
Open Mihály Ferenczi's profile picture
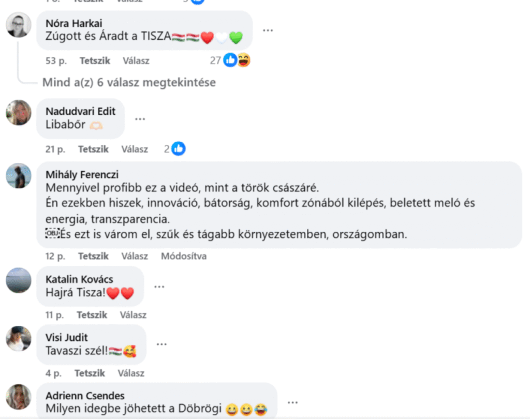click(19, 176)
